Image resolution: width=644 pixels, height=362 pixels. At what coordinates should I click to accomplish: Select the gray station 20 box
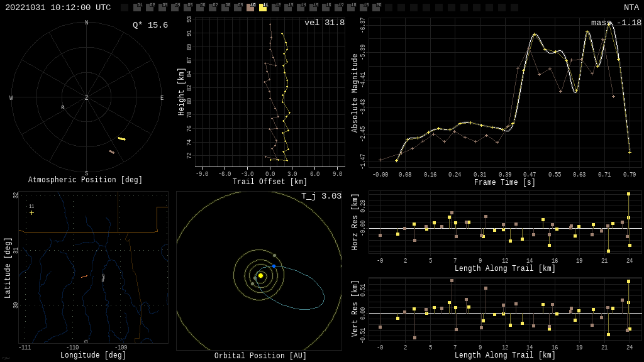pyautogui.click(x=376, y=8)
